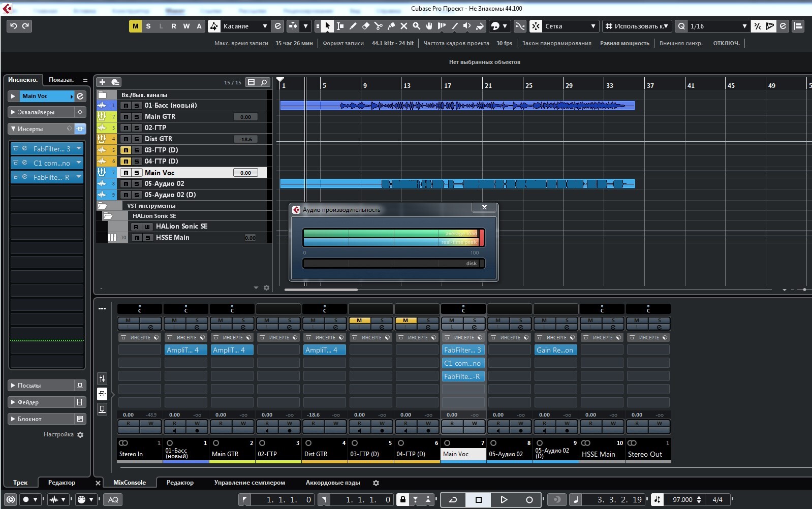Solo the Main GTR track
812x509 pixels.
(137, 117)
